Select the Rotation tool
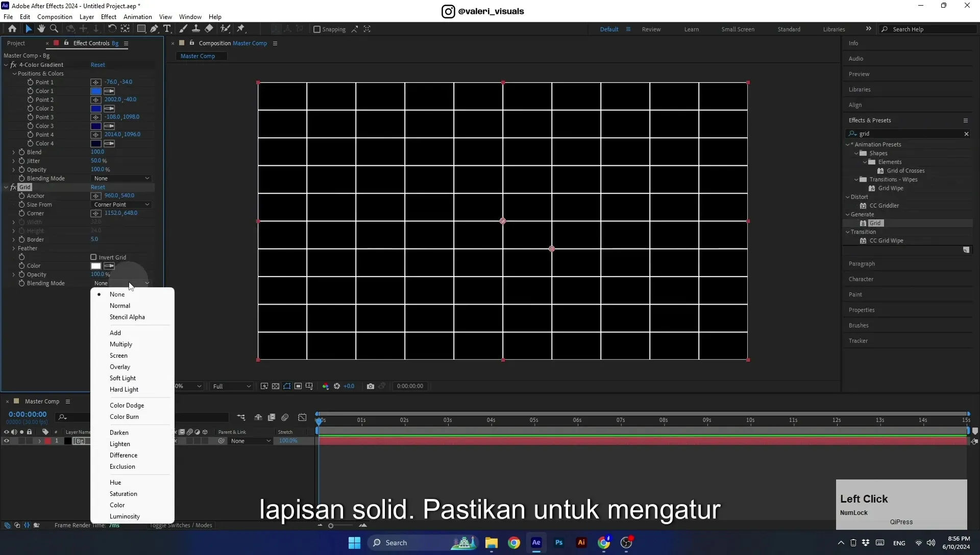This screenshot has width=980, height=555. pos(112,29)
